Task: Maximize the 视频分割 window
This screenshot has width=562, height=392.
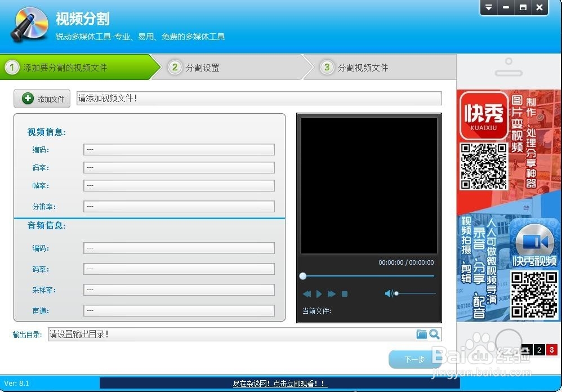Action: [x=523, y=7]
